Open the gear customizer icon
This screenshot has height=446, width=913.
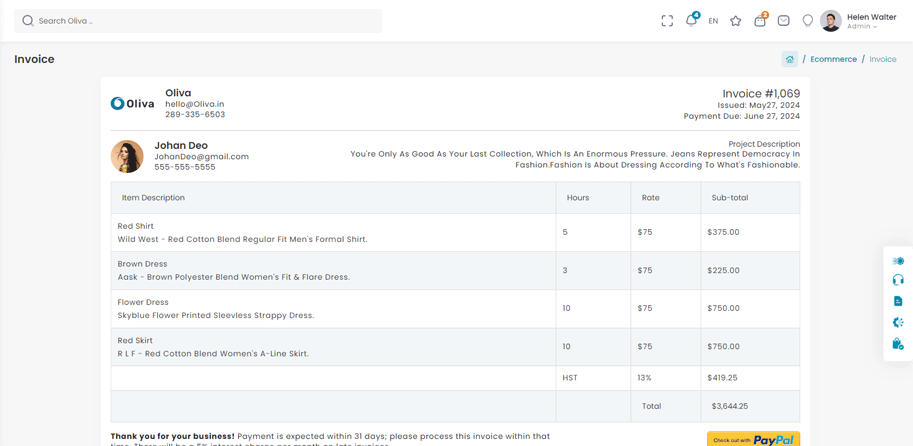click(x=898, y=322)
